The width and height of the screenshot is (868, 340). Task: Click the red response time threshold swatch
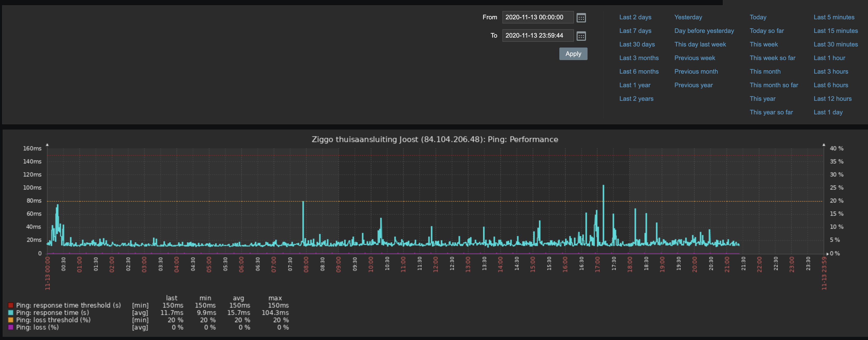click(x=11, y=305)
